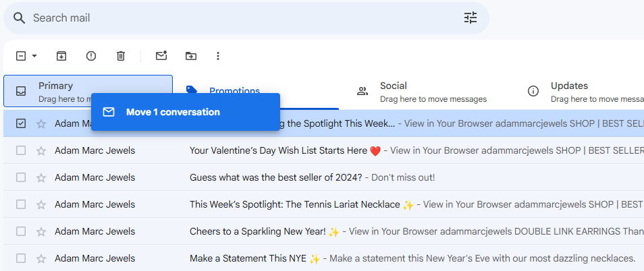Screen dimensions: 644x271
Task: Click the Archive icon in toolbar
Action: pyautogui.click(x=61, y=56)
